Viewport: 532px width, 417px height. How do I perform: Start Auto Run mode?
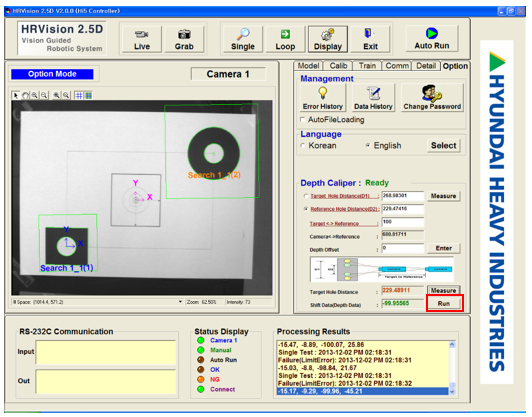point(432,38)
